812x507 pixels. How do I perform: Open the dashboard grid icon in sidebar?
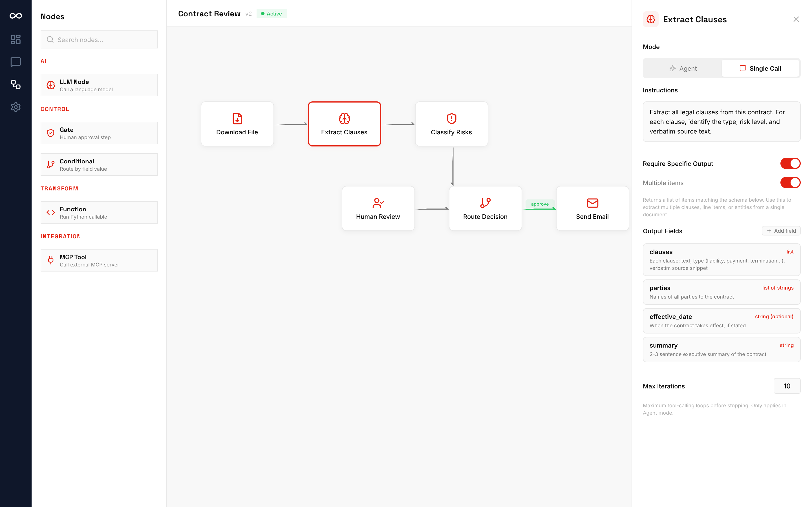click(x=16, y=39)
